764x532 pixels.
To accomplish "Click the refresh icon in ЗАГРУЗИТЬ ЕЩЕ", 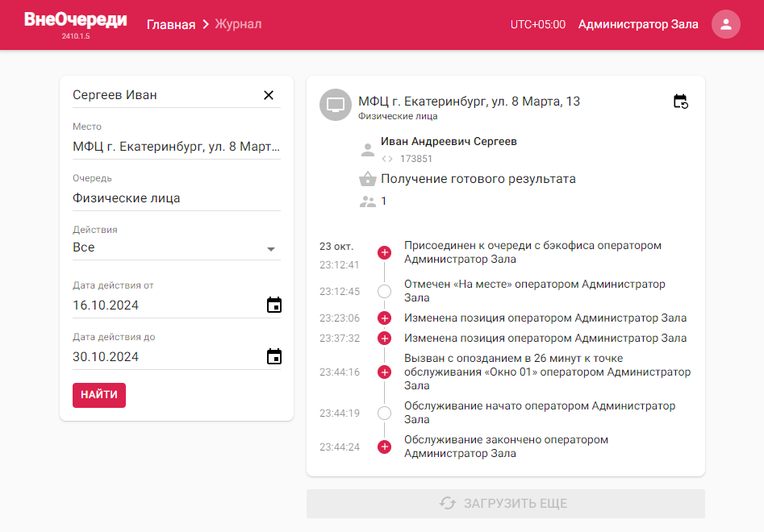I will point(448,503).
